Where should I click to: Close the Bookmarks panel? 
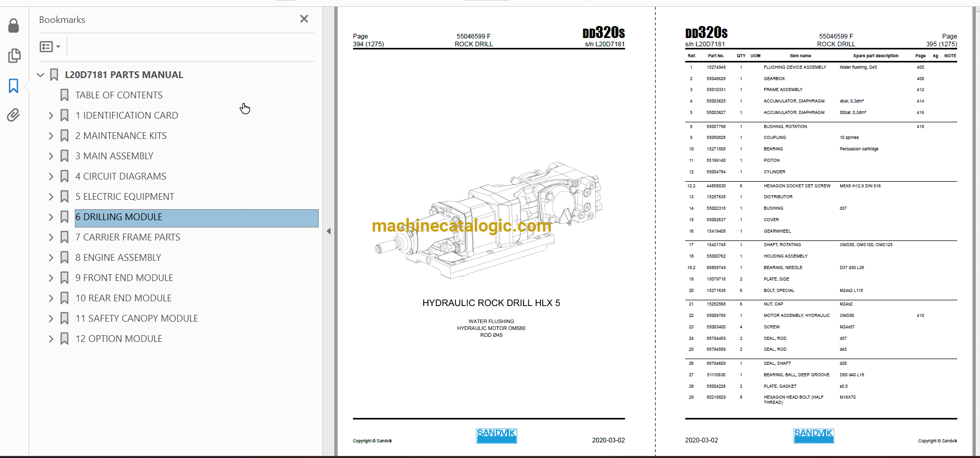304,19
